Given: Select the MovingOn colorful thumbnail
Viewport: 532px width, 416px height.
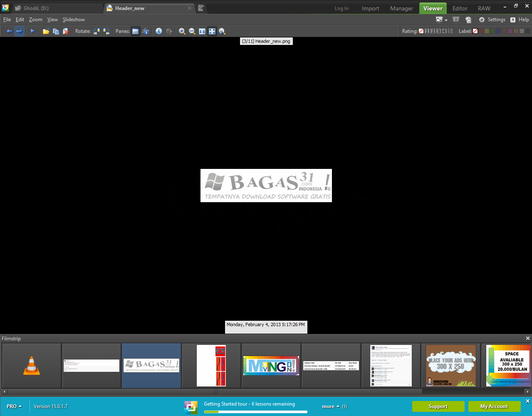Looking at the screenshot, I should pyautogui.click(x=271, y=366).
